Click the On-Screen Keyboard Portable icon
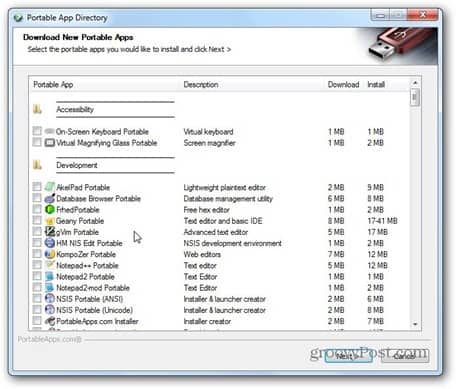The image size is (456, 389). (49, 131)
